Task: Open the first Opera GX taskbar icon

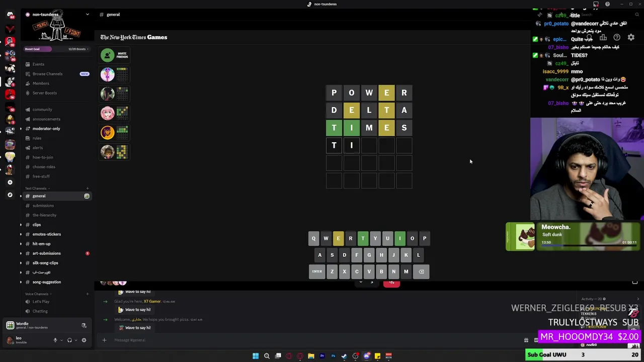Action: point(289,356)
